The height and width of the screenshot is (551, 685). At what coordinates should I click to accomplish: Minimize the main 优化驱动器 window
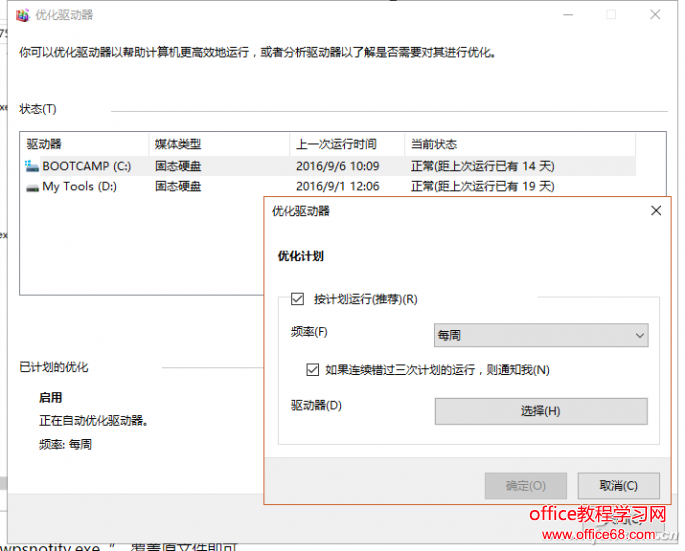click(568, 14)
